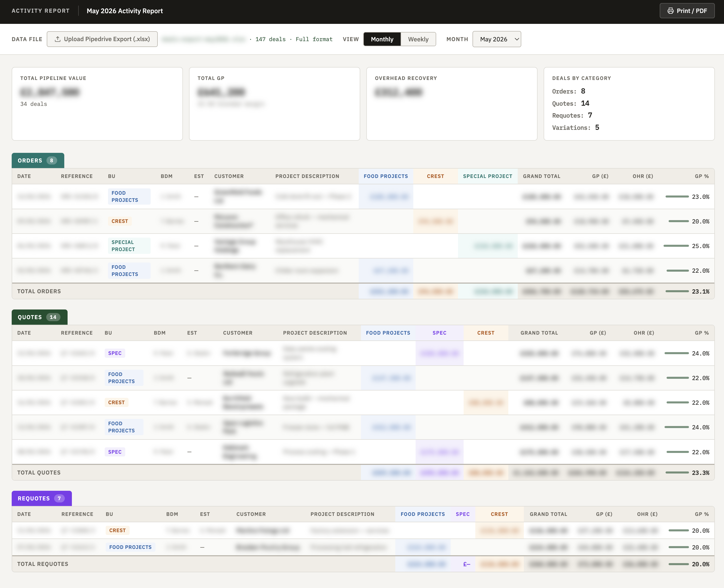Click the Quotes table Spec column header
The image size is (724, 588).
pos(439,333)
